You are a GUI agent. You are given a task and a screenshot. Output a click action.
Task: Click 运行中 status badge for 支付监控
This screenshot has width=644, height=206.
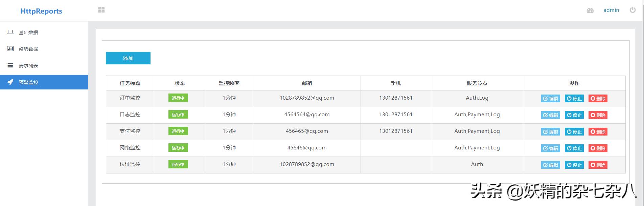point(178,131)
